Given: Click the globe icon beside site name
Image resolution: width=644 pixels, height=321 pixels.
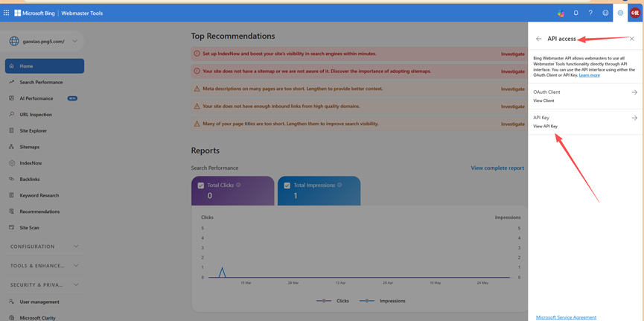Looking at the screenshot, I should click(x=14, y=41).
